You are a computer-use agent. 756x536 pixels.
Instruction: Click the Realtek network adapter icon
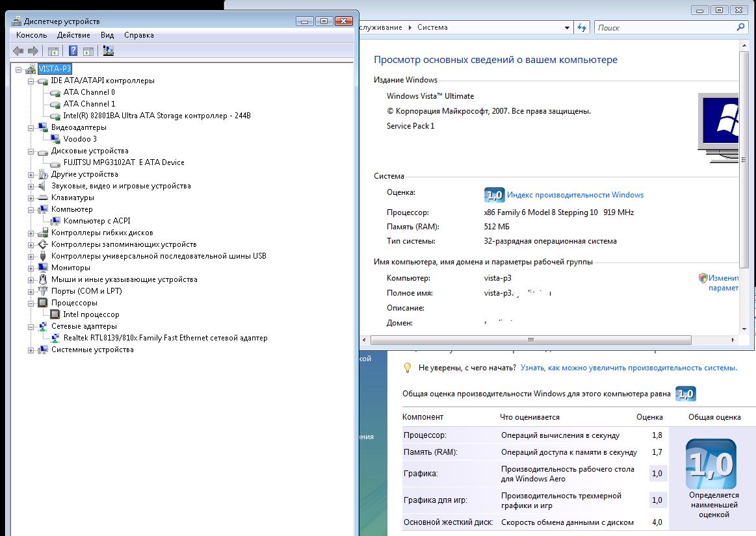pyautogui.click(x=55, y=338)
